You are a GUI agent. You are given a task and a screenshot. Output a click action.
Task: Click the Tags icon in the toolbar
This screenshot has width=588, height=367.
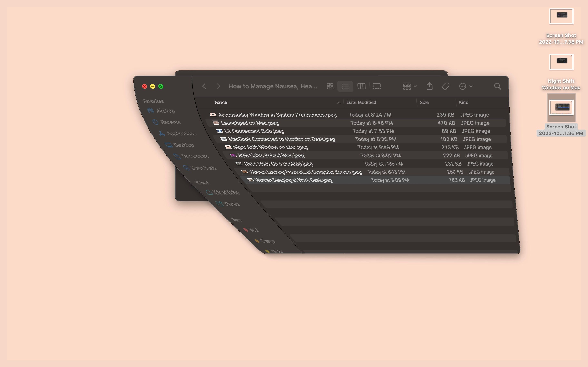point(445,86)
